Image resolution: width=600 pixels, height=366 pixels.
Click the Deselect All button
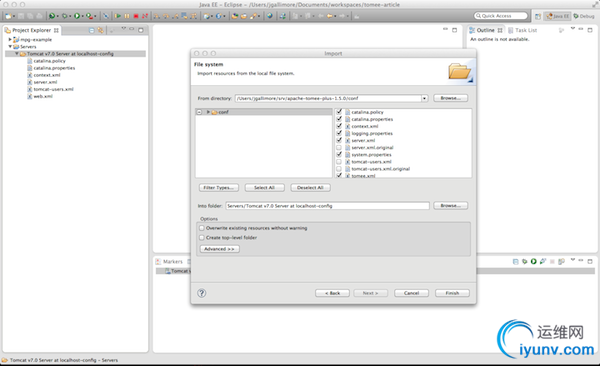(x=310, y=188)
